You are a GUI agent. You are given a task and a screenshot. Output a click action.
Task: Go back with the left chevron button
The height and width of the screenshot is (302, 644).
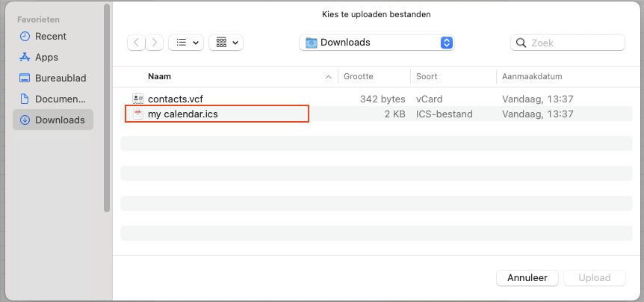[x=137, y=43]
